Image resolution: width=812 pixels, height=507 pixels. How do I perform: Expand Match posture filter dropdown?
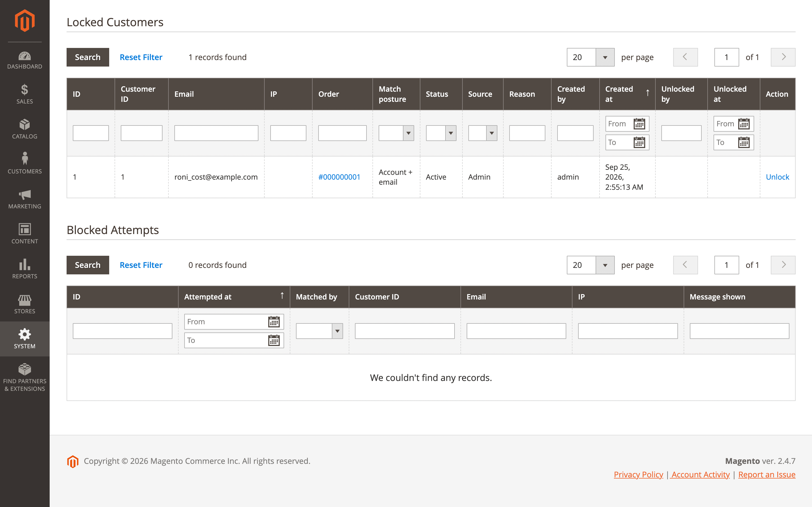pos(396,133)
